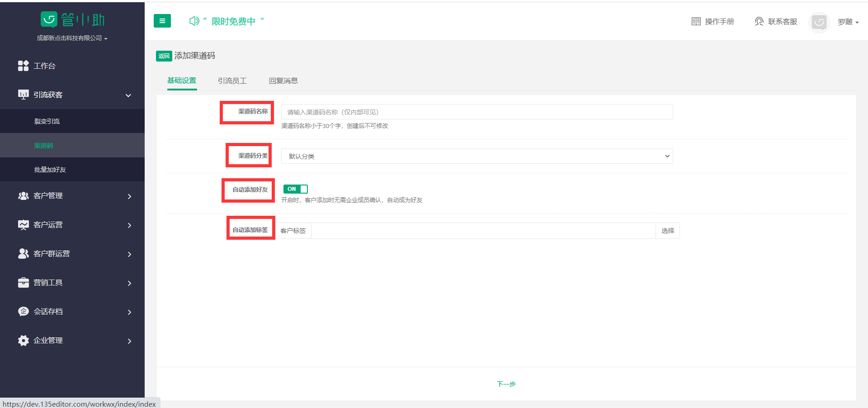Click the speaker announcement icon

[x=194, y=21]
